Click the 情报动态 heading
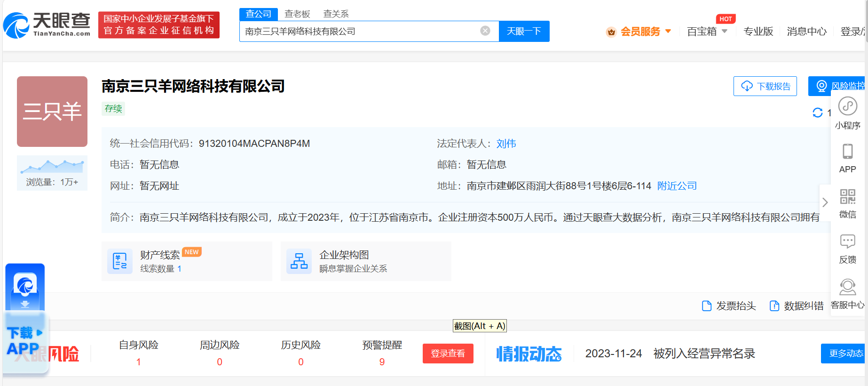868x386 pixels. [x=529, y=354]
